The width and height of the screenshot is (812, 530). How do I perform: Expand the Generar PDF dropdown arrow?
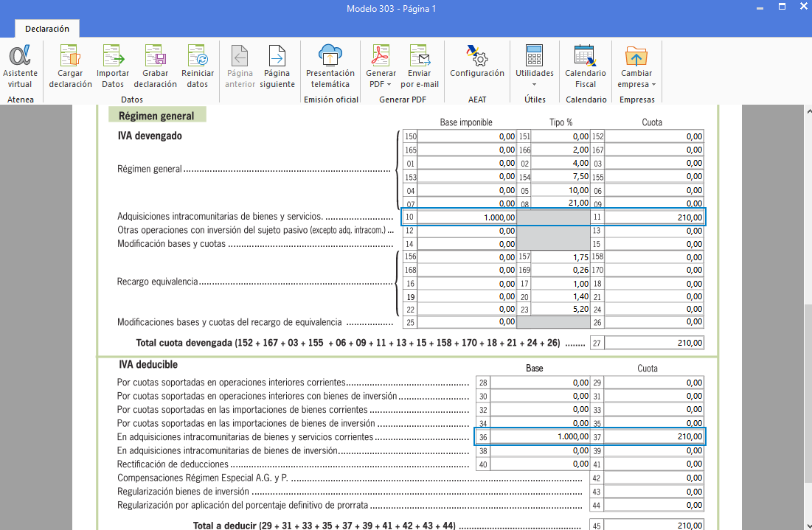tap(389, 84)
